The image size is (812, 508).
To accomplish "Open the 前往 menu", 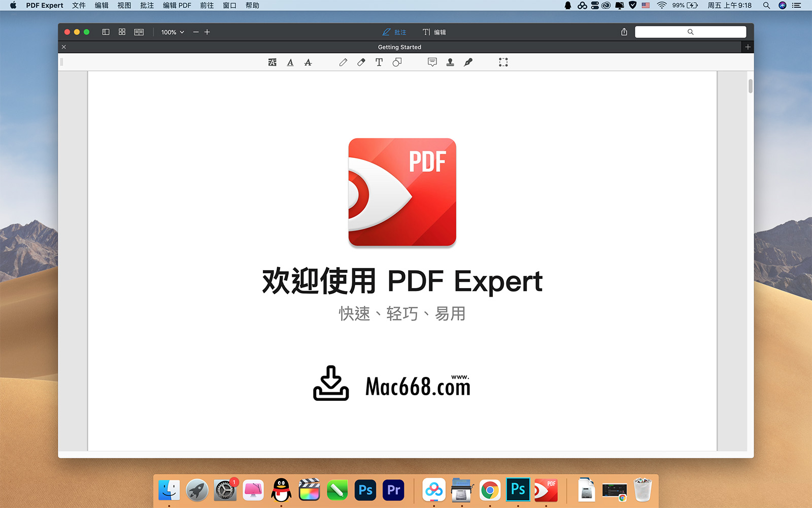I will click(207, 6).
